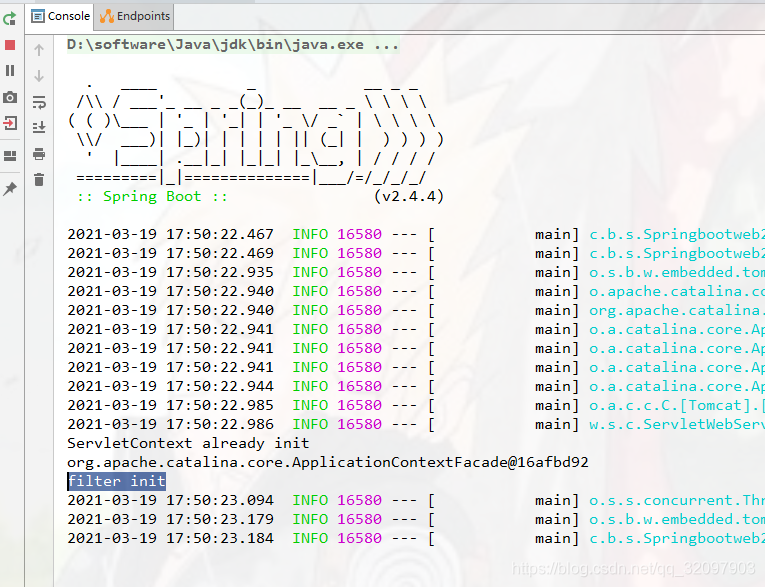The image size is (765, 587).
Task: Click log line timestamped 17:50:23.184
Action: 416,539
